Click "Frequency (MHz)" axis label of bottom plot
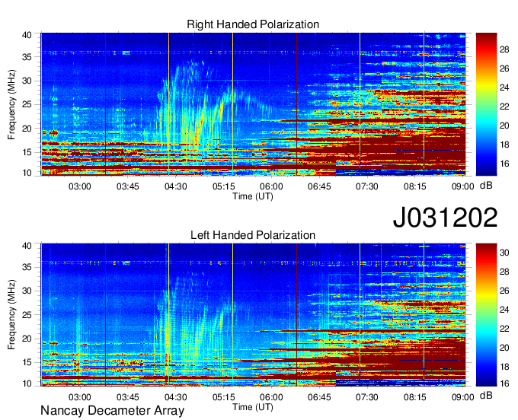This screenshot has height=420, width=518. click(12, 315)
